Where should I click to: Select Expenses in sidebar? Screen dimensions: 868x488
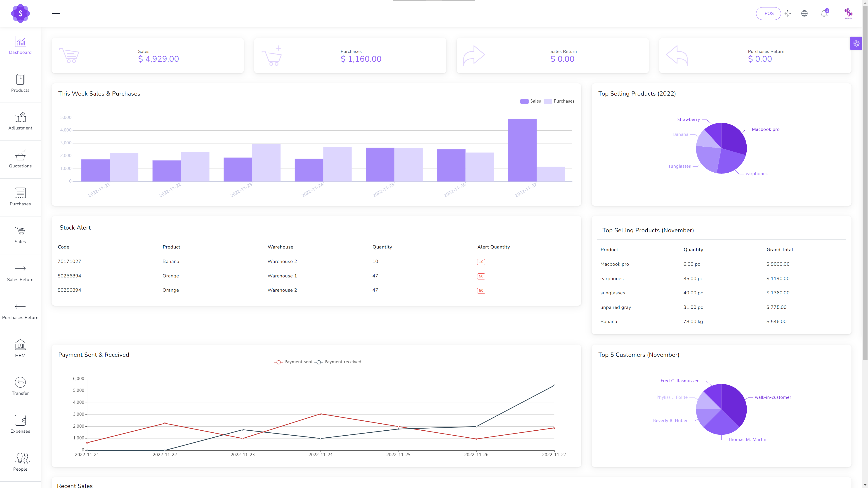[x=20, y=424]
